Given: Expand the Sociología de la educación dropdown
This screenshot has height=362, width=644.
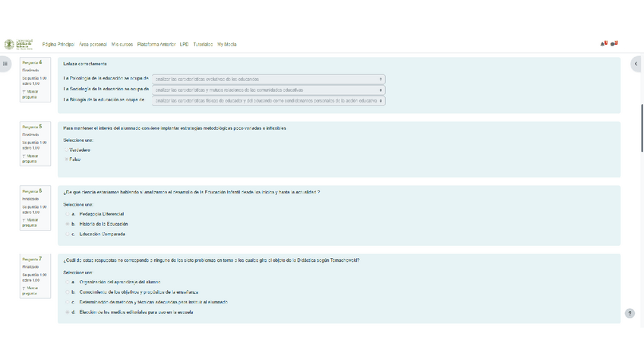Looking at the screenshot, I should [268, 90].
